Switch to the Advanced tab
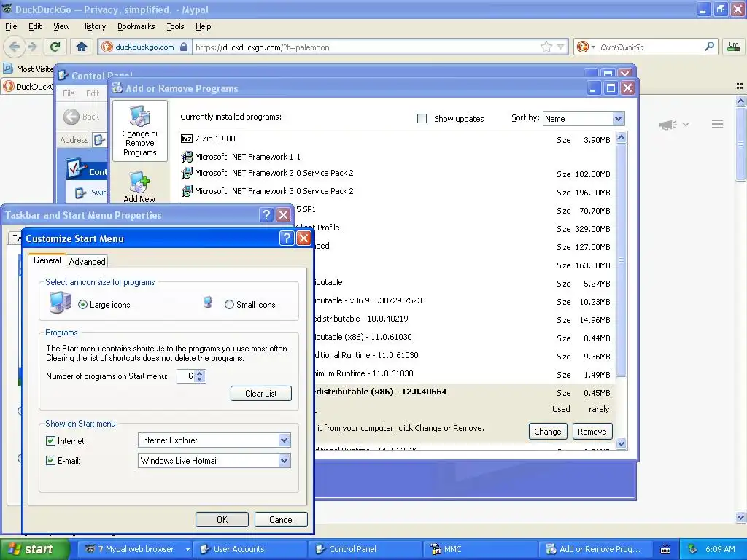The width and height of the screenshot is (747, 560). [88, 262]
